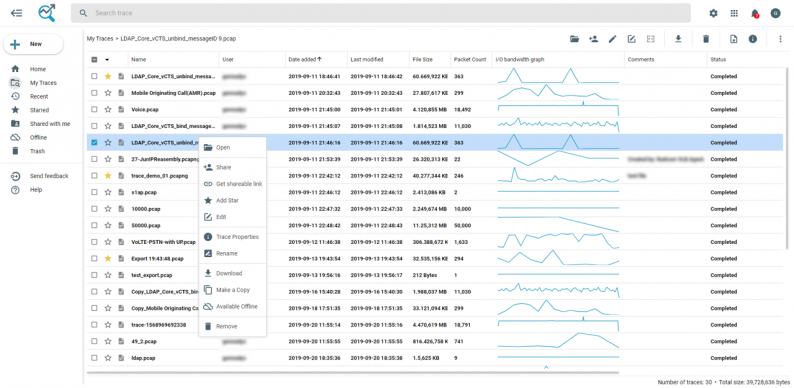The image size is (794, 388).
Task: Click the horizontal scrollbar below the table
Action: (353, 373)
